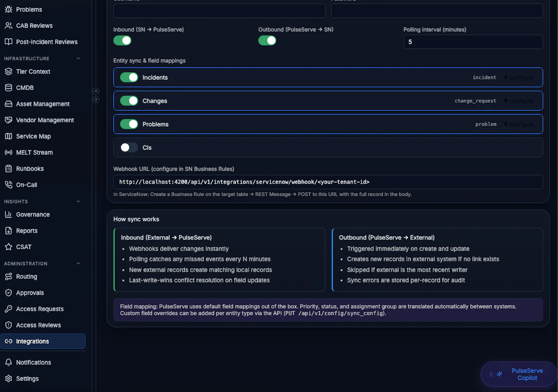Click the Password input field
The width and height of the screenshot is (558, 392).
(x=437, y=11)
